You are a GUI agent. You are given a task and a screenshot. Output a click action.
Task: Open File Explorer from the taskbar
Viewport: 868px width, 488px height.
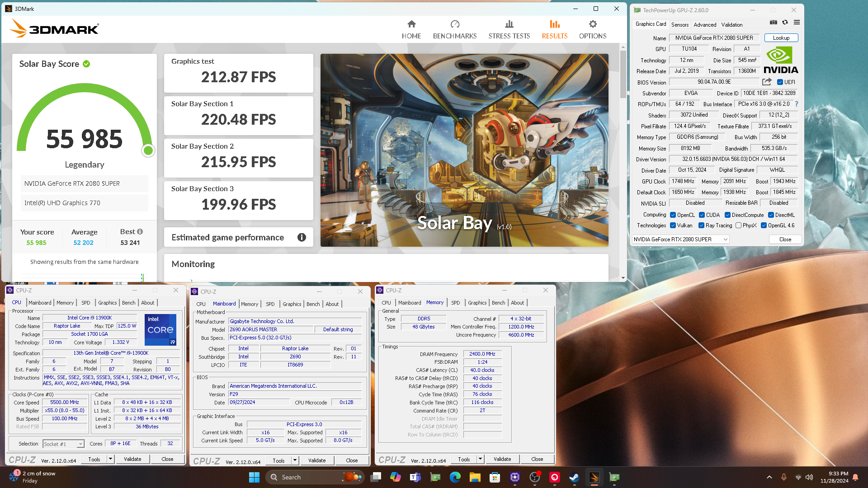pos(475,477)
